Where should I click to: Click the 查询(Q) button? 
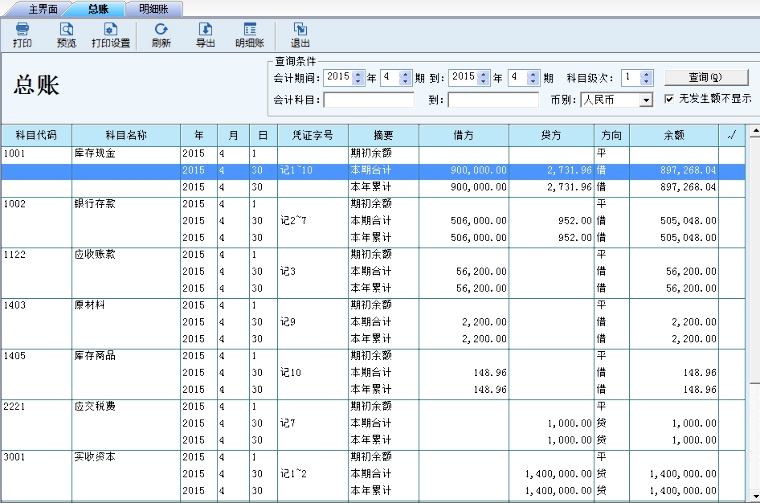click(706, 77)
